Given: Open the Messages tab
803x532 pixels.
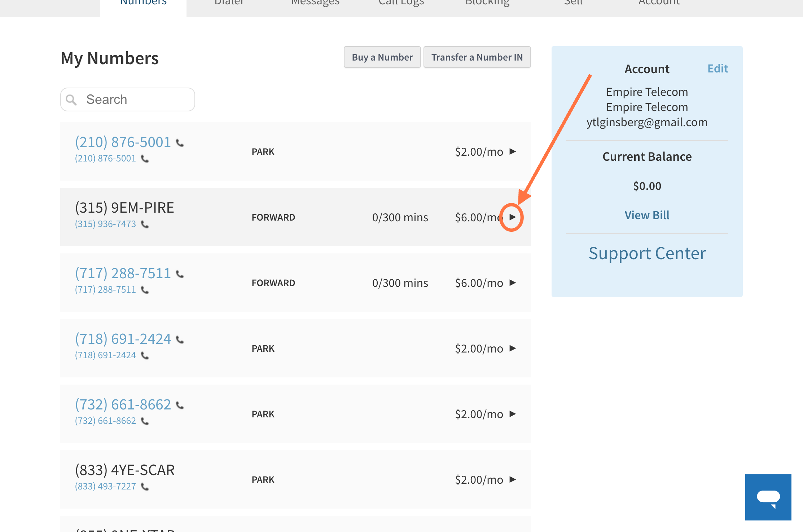Looking at the screenshot, I should tap(315, 3).
